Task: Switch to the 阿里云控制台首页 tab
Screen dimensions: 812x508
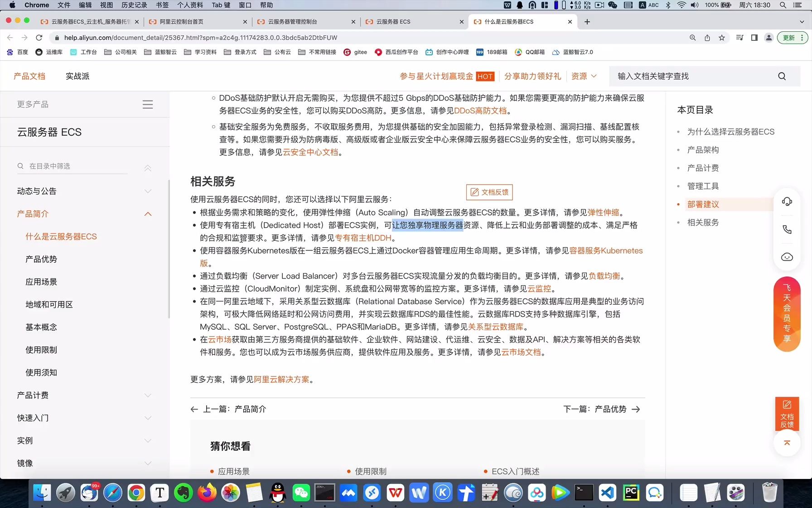Action: 198,22
